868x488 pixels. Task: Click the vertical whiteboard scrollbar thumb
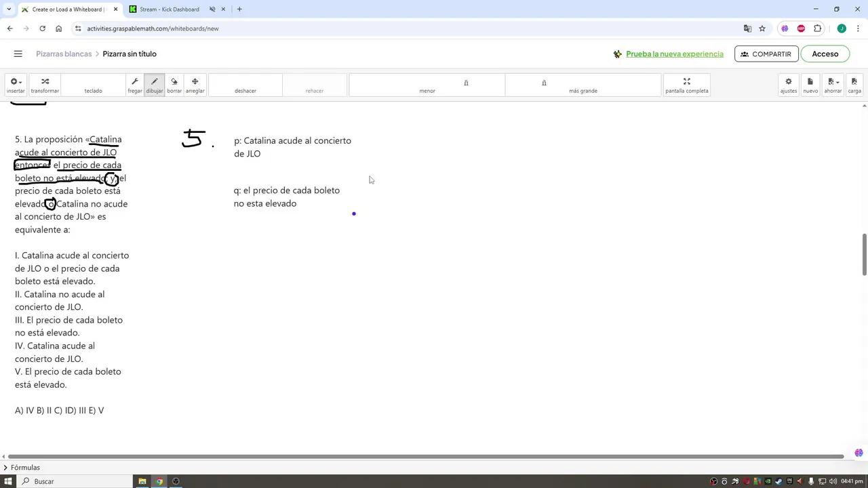click(x=865, y=254)
